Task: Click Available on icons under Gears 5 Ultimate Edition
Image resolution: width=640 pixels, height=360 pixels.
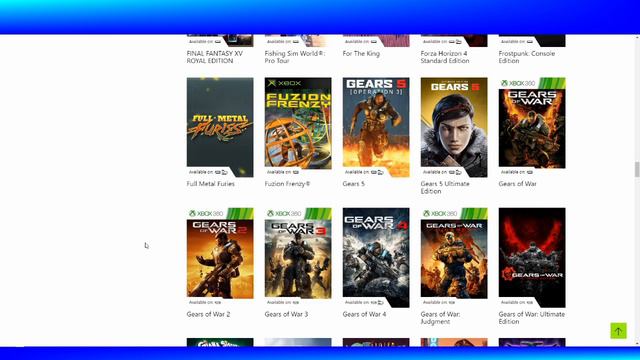Action: pyautogui.click(x=456, y=172)
